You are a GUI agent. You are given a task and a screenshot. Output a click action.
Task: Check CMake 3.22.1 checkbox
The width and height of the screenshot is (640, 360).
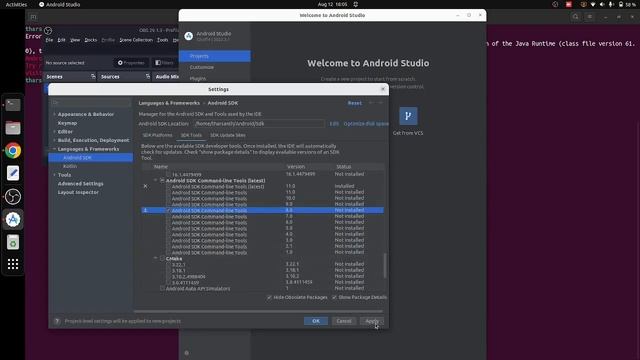point(168,264)
